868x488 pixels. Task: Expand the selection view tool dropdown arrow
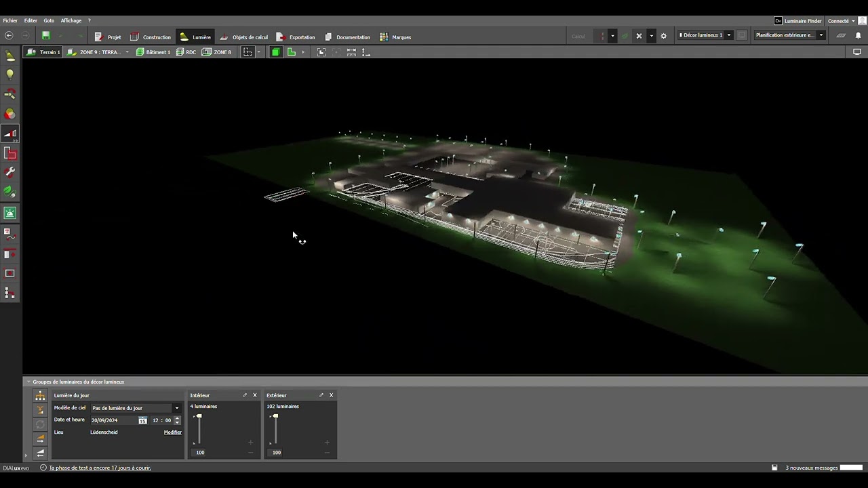(x=258, y=52)
